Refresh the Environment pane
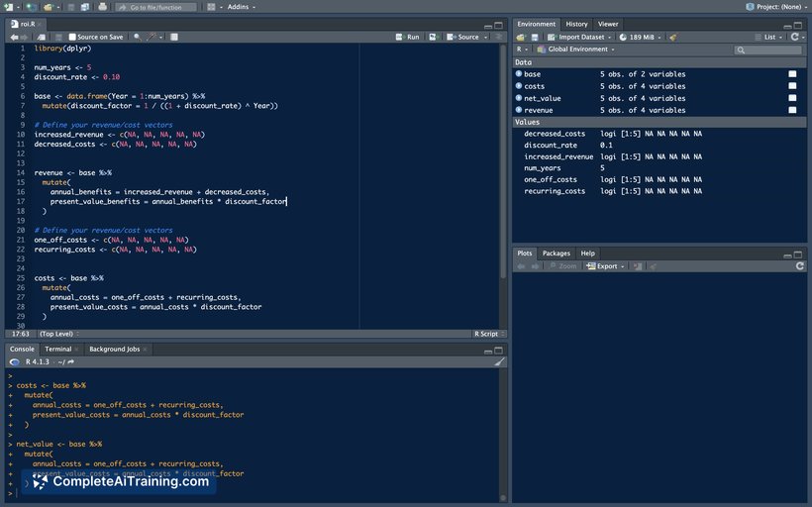812x507 pixels. pos(795,37)
